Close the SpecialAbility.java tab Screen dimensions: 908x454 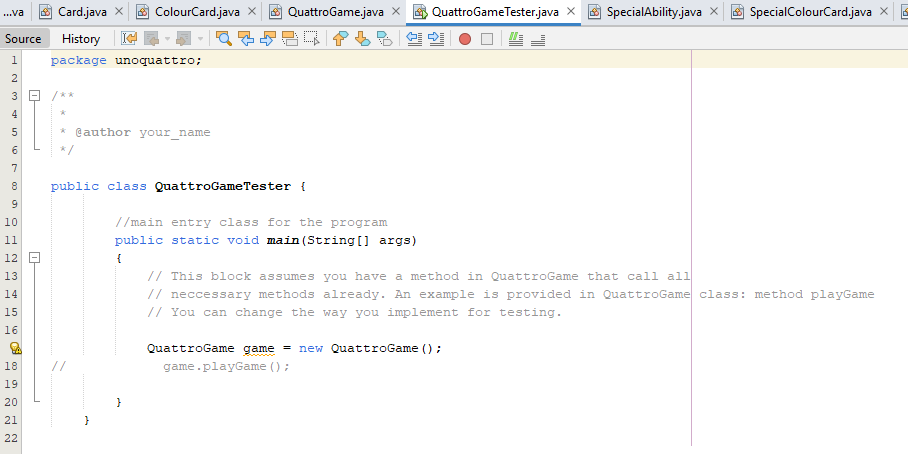[713, 11]
